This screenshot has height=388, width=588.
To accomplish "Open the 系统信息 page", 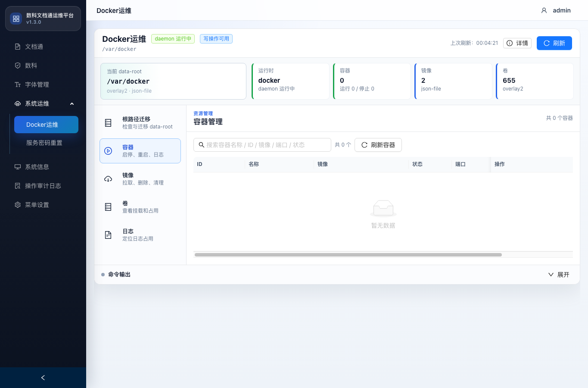I will point(43,167).
